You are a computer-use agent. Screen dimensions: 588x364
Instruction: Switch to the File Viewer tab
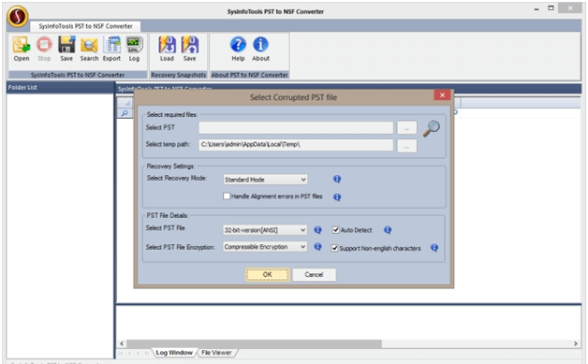click(216, 353)
